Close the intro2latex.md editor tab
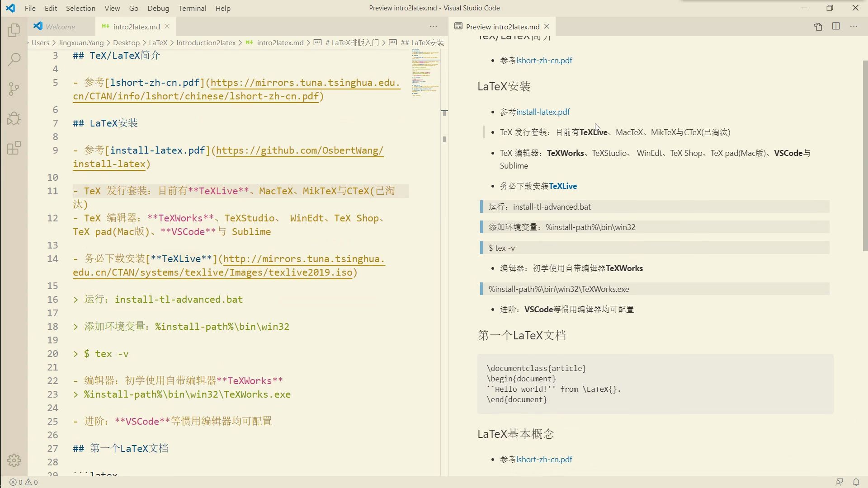Screen dimensions: 868x488 click(167, 27)
